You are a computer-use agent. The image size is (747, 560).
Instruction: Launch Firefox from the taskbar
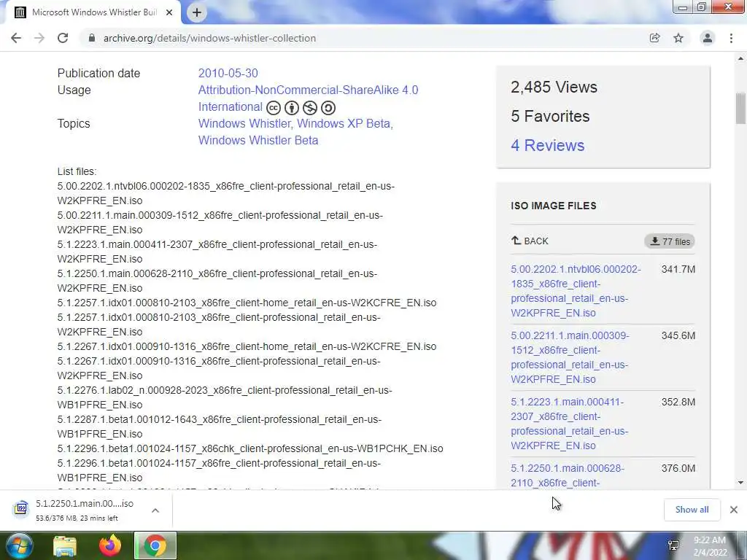tap(110, 546)
